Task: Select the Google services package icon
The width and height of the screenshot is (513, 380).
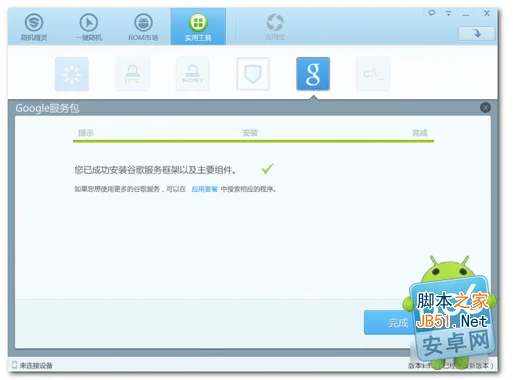Action: pyautogui.click(x=313, y=74)
